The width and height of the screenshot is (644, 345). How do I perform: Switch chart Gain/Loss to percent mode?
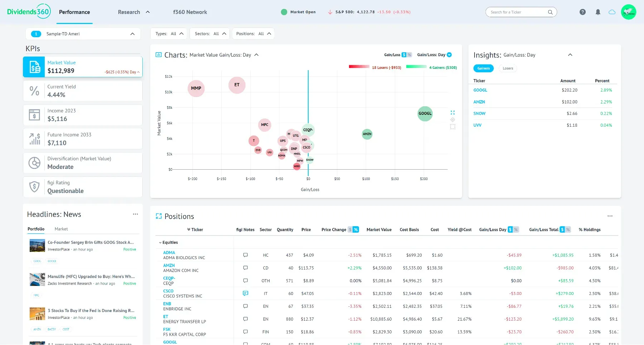pos(409,55)
